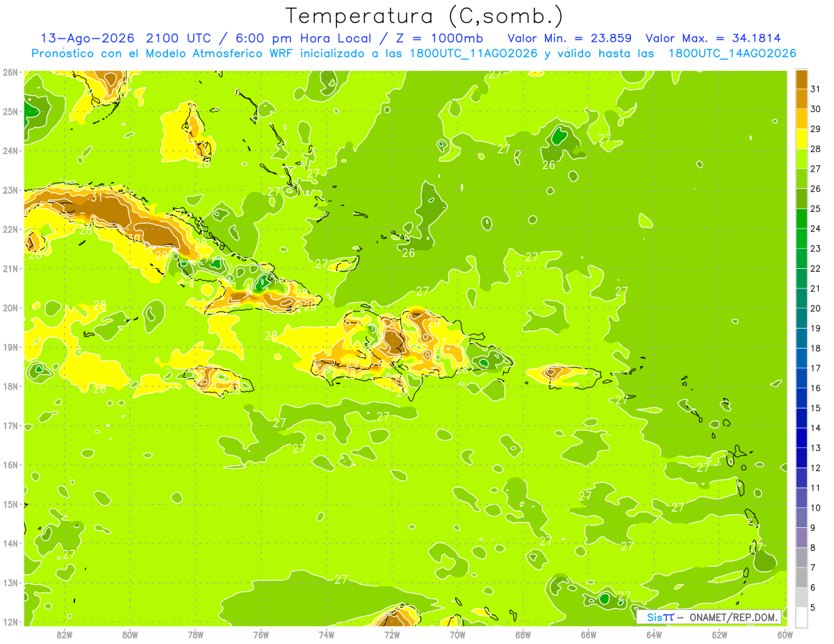
Task: Select the '13-Ago-2026' forecast date text
Action: (87, 38)
